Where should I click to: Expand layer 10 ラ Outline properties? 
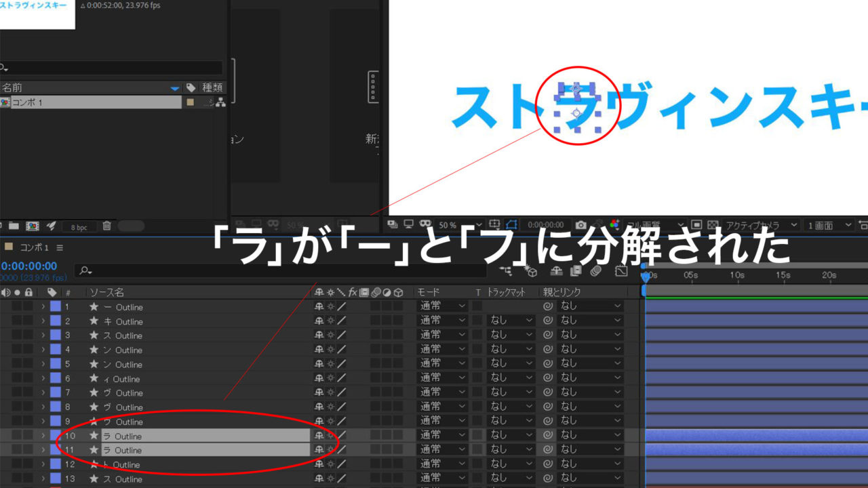tap(43, 436)
